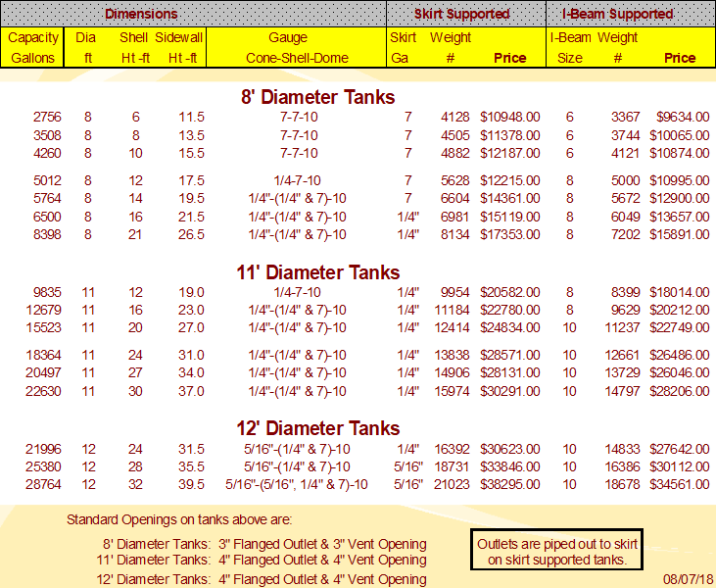The image size is (716, 588).
Task: Click the Skirt Supported header
Action: 461,14
